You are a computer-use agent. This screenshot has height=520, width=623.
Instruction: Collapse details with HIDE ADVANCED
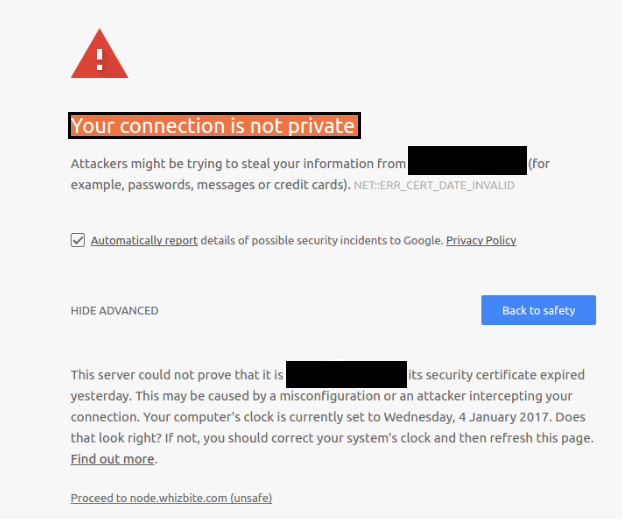coord(114,311)
